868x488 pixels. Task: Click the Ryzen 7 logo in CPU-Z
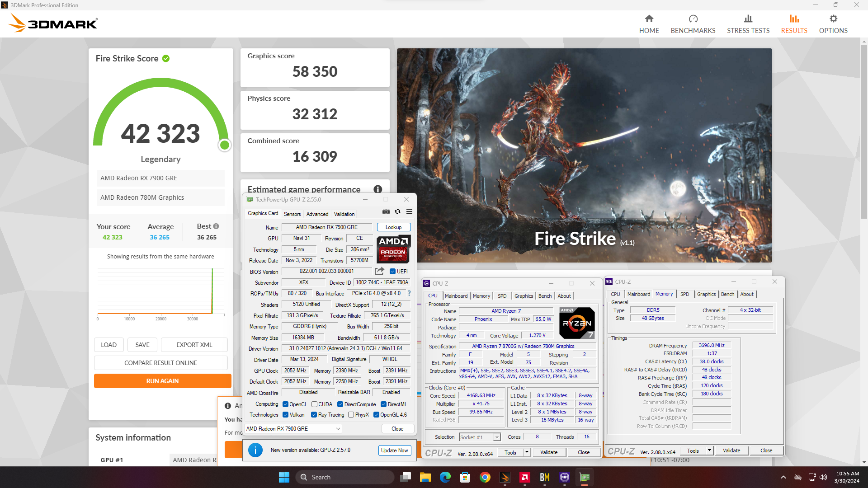pyautogui.click(x=577, y=323)
